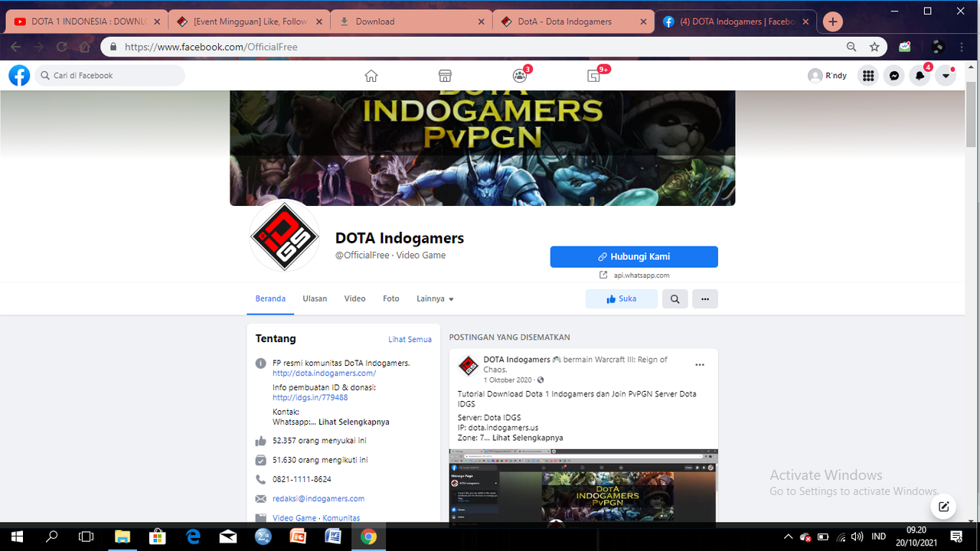Open the Groups icon with 3 badge

[520, 76]
